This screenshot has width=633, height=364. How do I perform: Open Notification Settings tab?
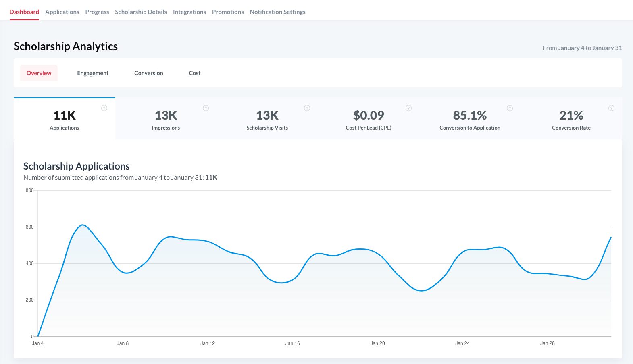(x=277, y=12)
